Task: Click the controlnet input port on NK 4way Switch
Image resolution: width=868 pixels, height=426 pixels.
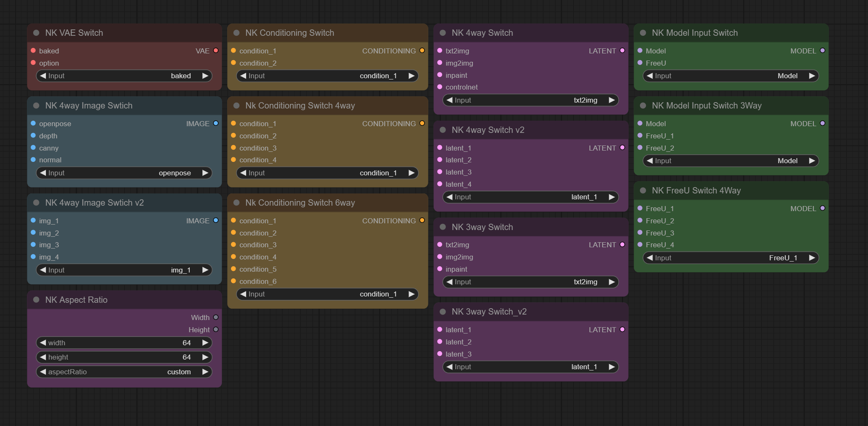Action: coord(440,87)
